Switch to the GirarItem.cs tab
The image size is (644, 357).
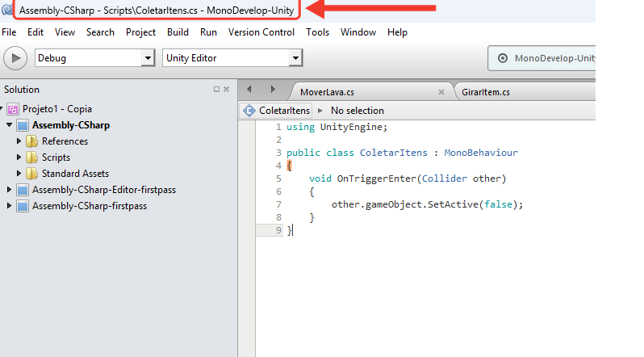[x=486, y=92]
